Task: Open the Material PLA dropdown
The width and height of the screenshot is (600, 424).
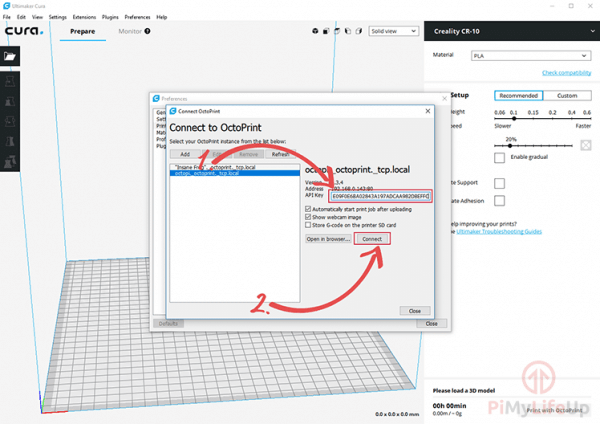Action: tap(531, 56)
